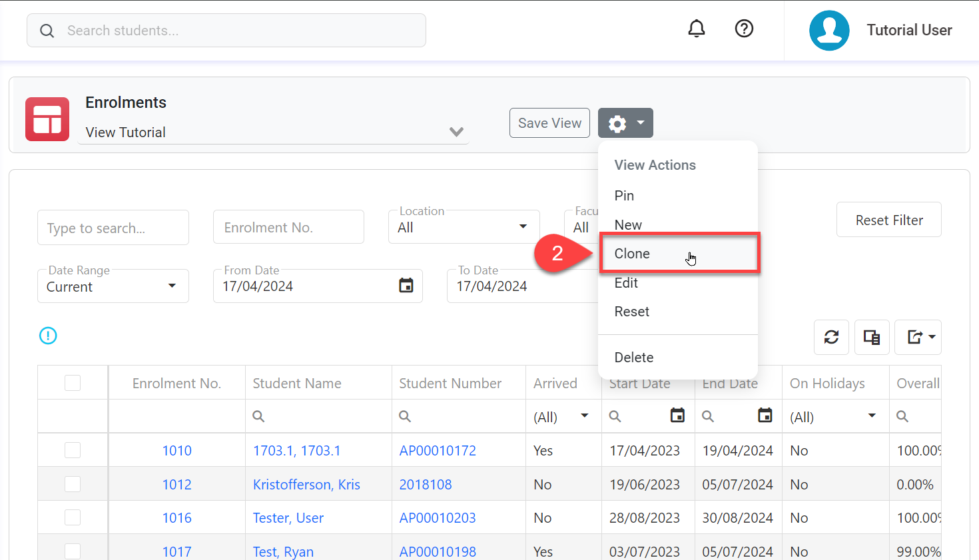Click the Student Name filter search icon
This screenshot has width=979, height=560.
258,416
